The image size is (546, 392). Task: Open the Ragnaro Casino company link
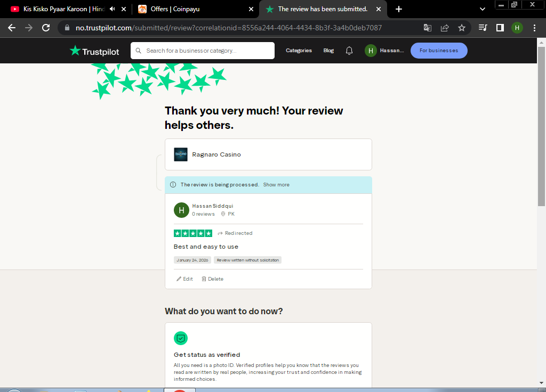coord(216,154)
